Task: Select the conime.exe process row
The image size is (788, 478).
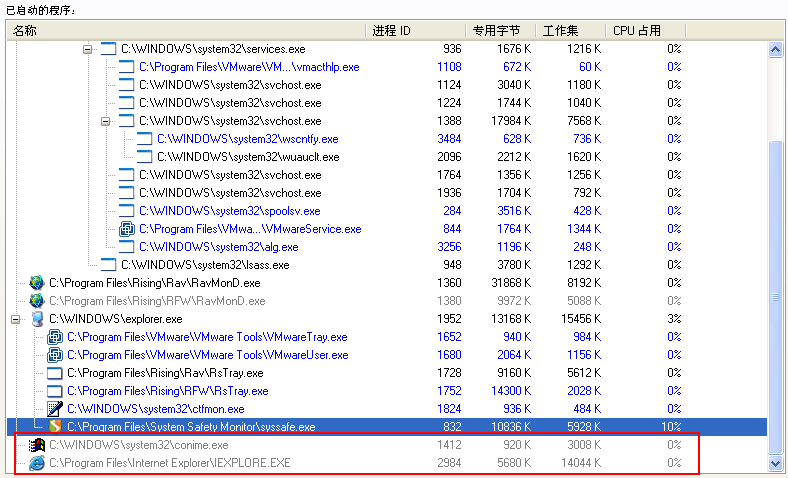Action: pos(387,445)
